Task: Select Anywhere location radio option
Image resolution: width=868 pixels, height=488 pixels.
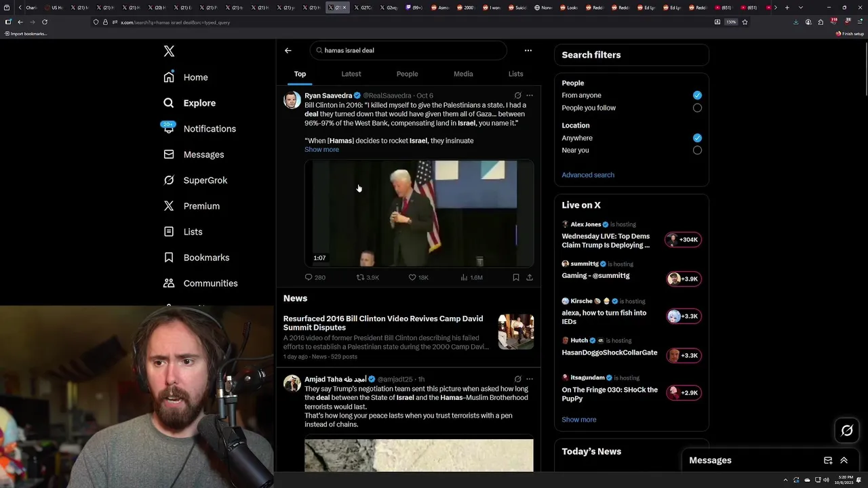Action: [697, 138]
